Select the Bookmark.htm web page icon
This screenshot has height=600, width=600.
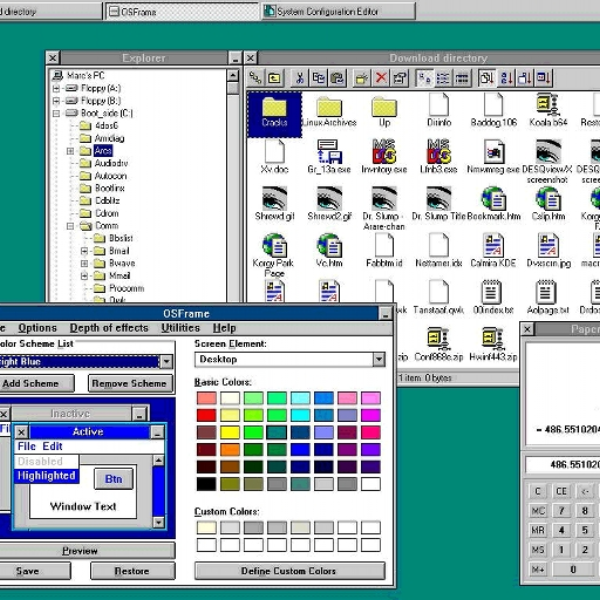(x=494, y=204)
